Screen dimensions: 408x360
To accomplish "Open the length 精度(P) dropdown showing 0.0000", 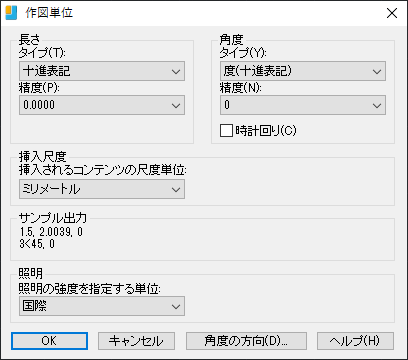I will pos(102,105).
